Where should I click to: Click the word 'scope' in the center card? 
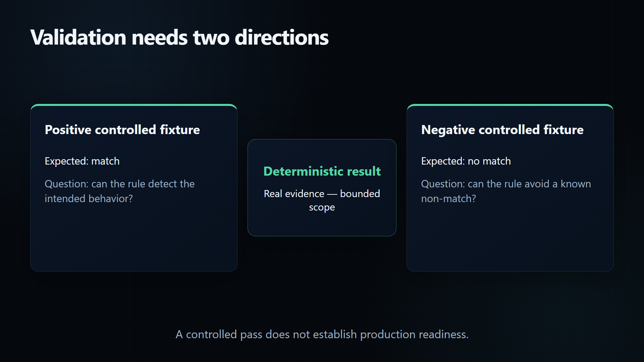point(322,208)
